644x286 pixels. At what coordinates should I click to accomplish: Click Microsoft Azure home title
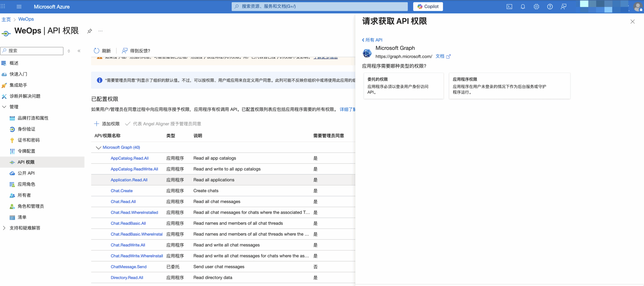(52, 7)
